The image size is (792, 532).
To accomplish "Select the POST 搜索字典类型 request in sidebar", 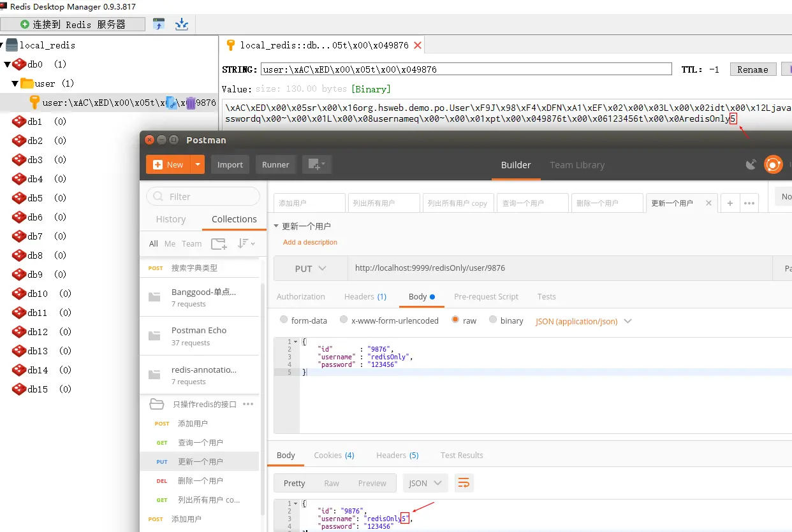I will click(200, 268).
